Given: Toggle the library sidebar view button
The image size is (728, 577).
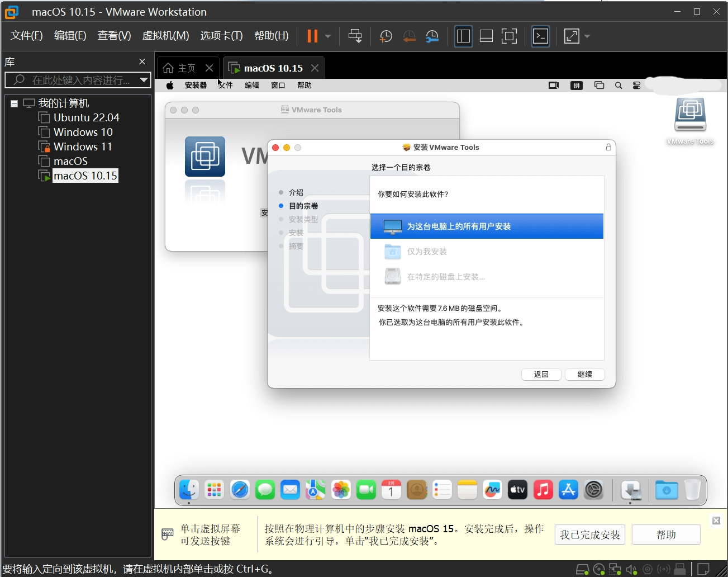Looking at the screenshot, I should [x=463, y=36].
